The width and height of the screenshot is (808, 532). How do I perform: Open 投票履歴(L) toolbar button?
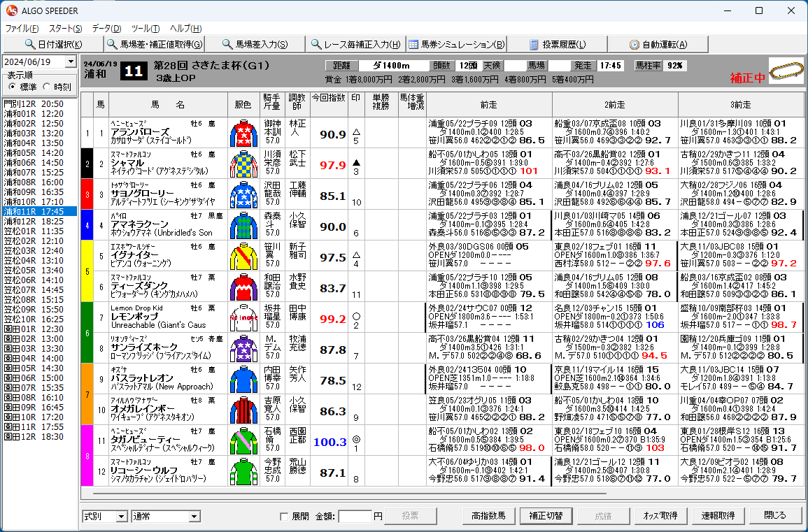tap(557, 44)
